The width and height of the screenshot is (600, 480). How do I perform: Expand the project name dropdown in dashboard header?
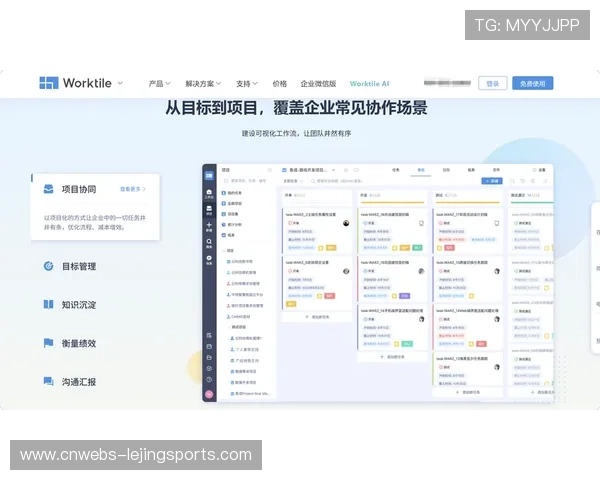pyautogui.click(x=333, y=170)
